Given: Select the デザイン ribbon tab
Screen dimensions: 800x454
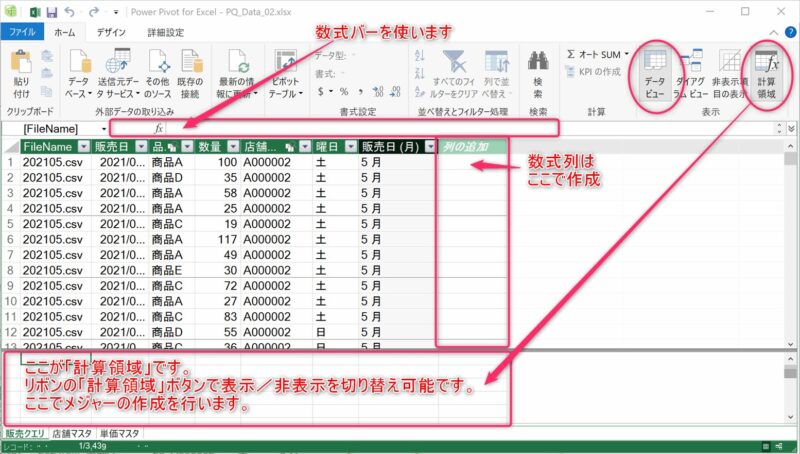Looking at the screenshot, I should pos(111,32).
